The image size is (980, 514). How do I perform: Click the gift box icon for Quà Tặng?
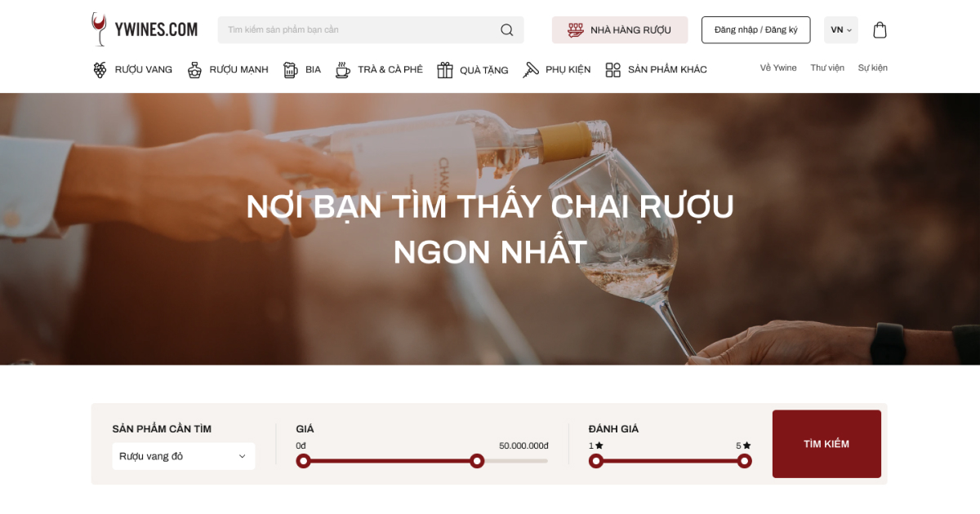(x=445, y=70)
